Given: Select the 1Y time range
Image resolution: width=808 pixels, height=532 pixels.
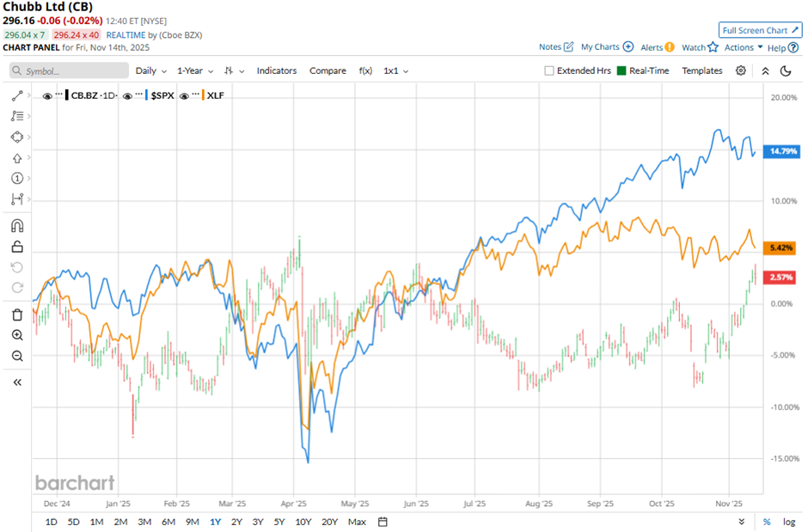Looking at the screenshot, I should coord(216,522).
